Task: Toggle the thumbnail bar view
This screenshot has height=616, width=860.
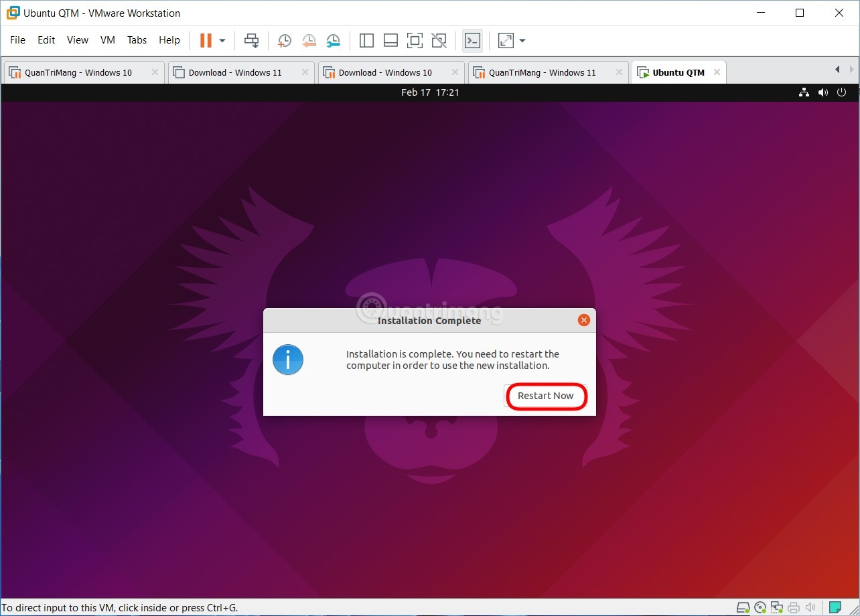Action: point(390,41)
